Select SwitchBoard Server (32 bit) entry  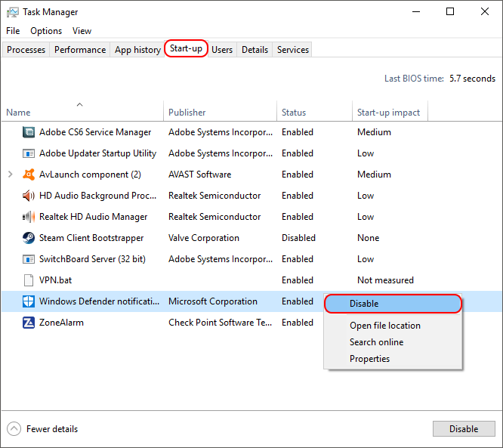251,259
